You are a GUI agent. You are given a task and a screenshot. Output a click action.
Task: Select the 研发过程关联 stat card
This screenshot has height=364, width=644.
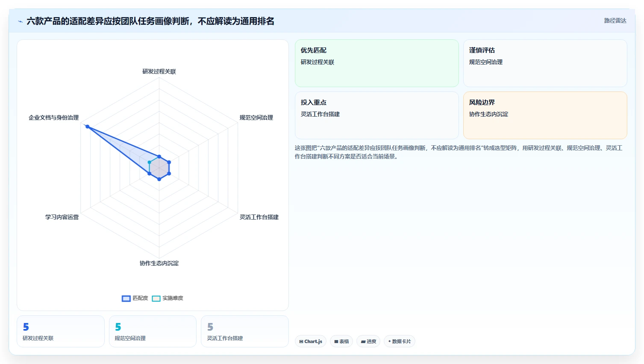pos(61,332)
